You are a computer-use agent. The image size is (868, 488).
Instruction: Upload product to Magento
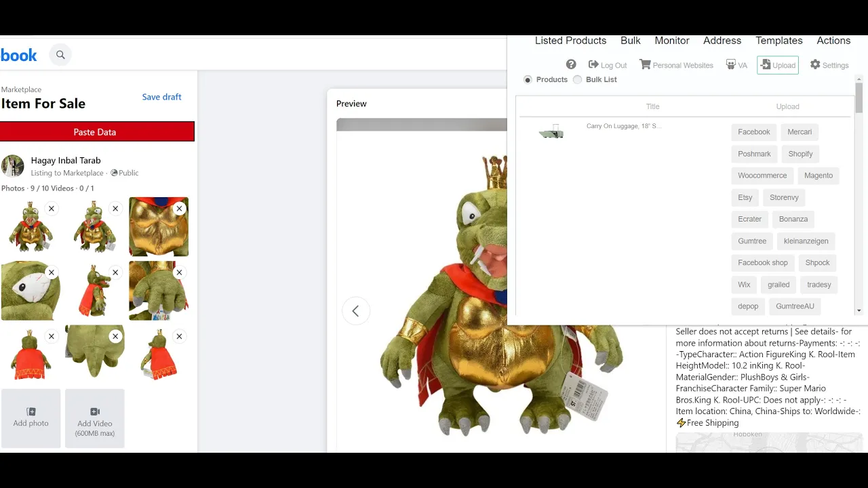818,176
